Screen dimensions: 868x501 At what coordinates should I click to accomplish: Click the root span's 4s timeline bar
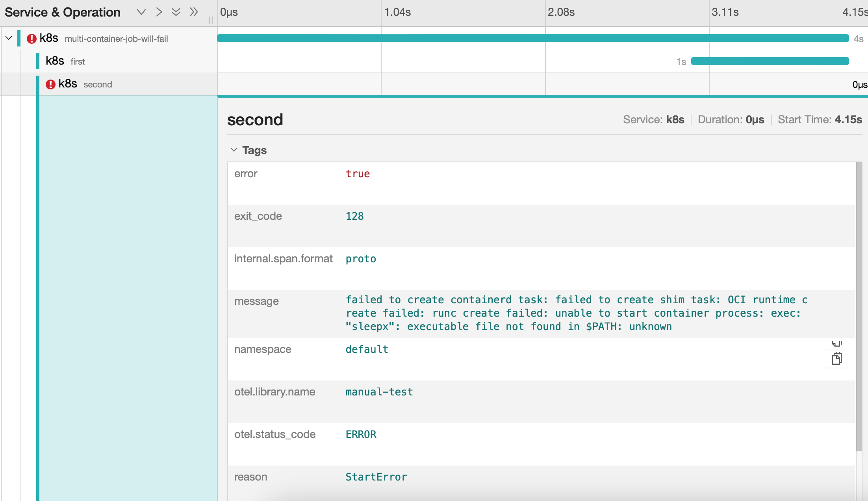(533, 38)
